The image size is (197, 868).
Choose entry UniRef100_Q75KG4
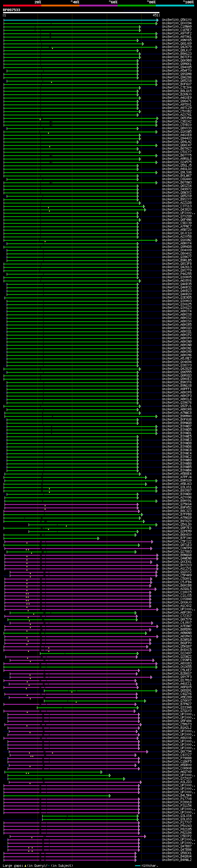[176, 504]
